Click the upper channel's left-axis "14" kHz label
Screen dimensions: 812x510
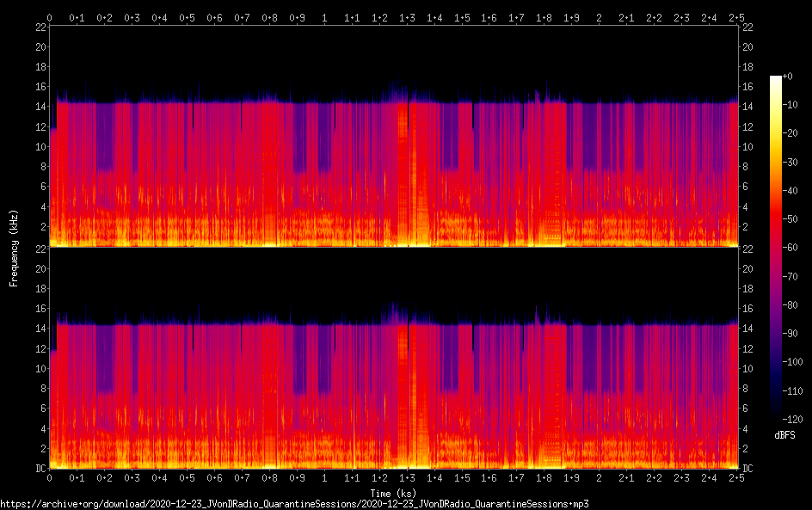click(41, 106)
